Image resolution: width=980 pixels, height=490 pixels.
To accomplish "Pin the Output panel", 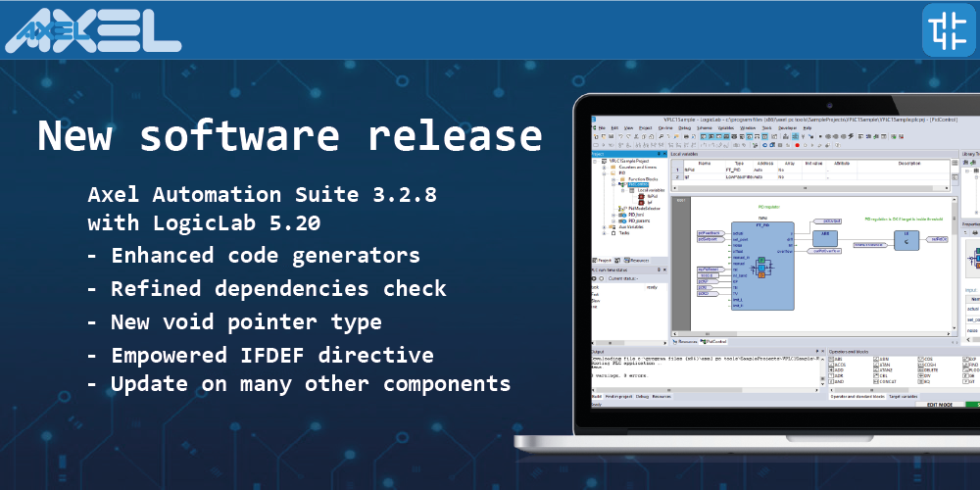I will 817,351.
